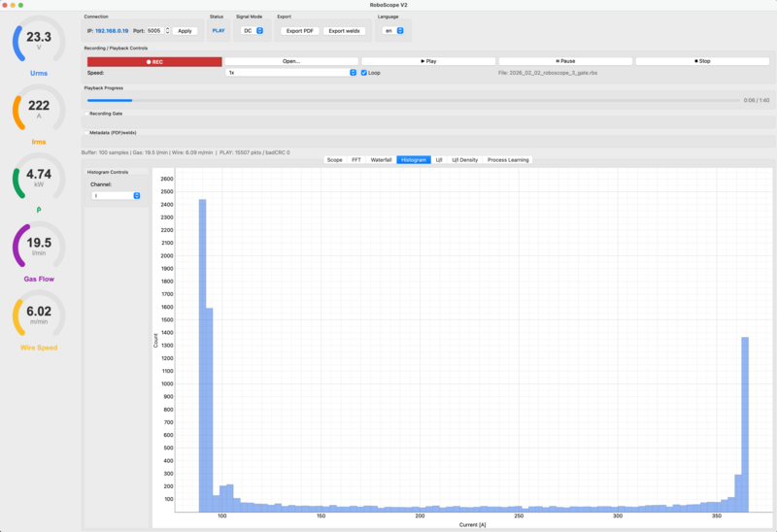Switch to the Waterfall tab
The image size is (777, 532).
click(381, 159)
